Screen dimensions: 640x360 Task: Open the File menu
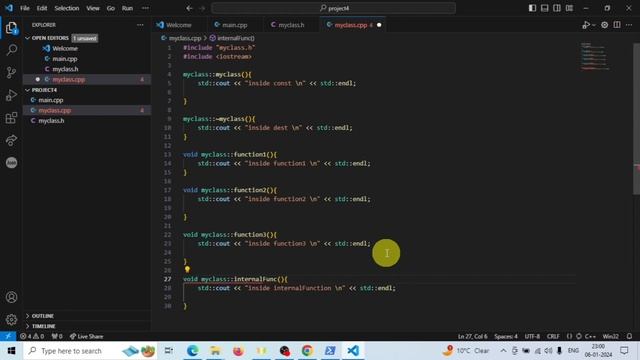pyautogui.click(x=25, y=8)
